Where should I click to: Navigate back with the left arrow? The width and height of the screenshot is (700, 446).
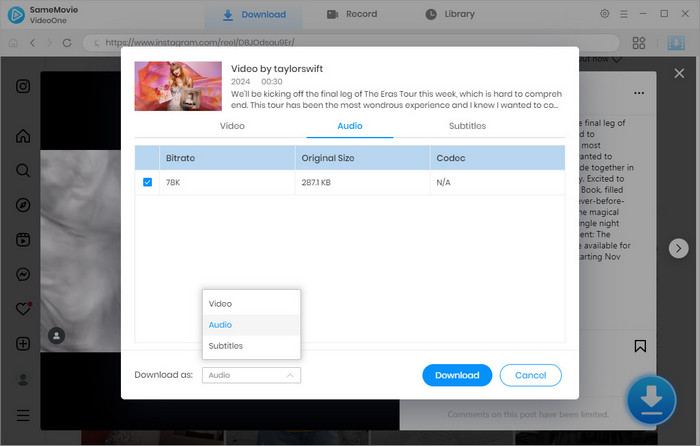tap(33, 43)
